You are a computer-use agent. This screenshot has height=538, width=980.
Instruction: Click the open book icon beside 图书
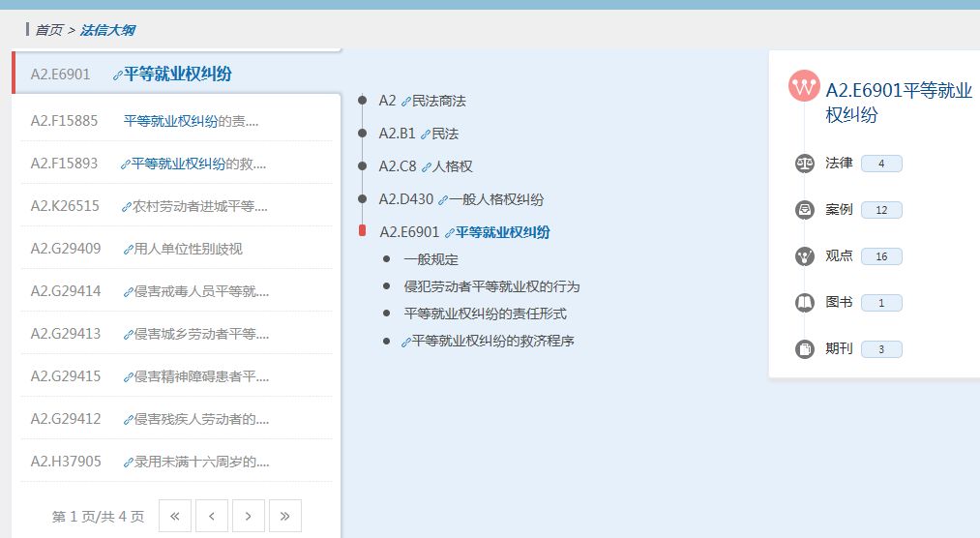(x=805, y=303)
